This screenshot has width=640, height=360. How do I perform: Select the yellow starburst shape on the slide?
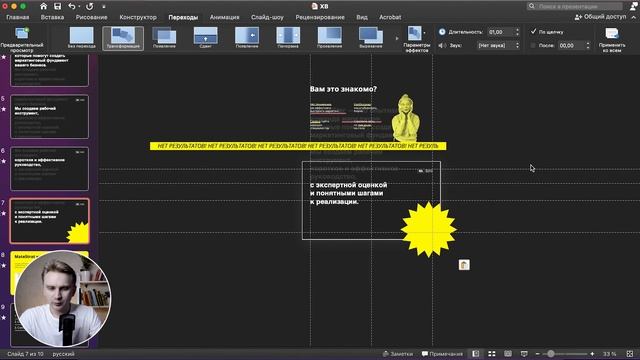(x=429, y=229)
